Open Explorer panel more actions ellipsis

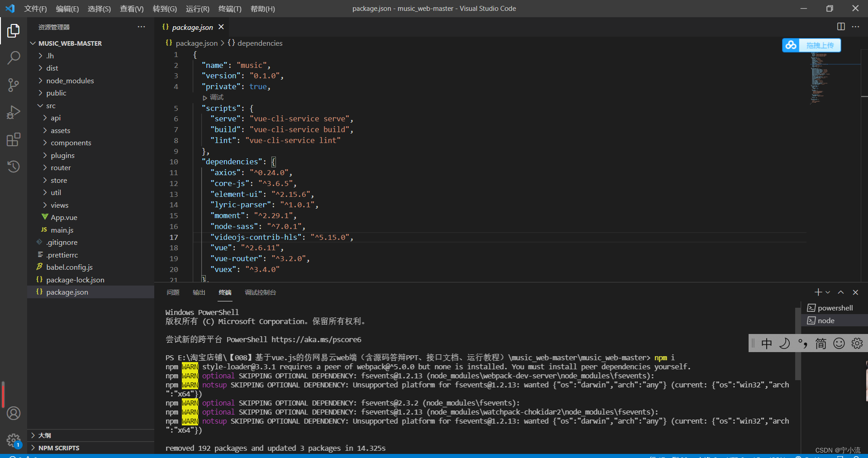[x=142, y=27]
